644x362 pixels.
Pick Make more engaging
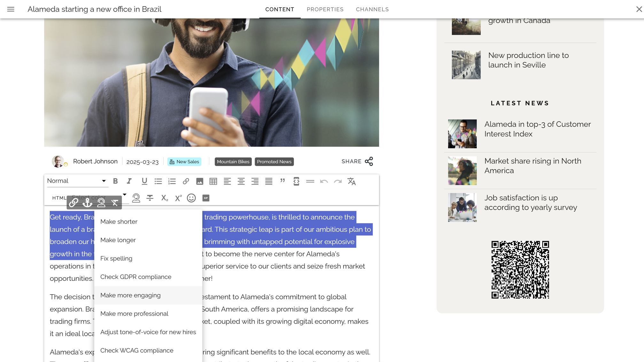[x=148, y=295]
